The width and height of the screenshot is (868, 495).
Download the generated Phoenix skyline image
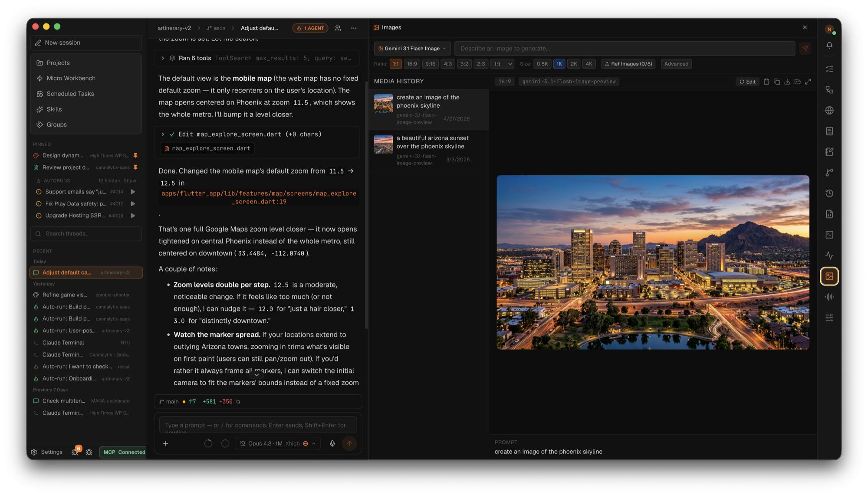tap(787, 82)
